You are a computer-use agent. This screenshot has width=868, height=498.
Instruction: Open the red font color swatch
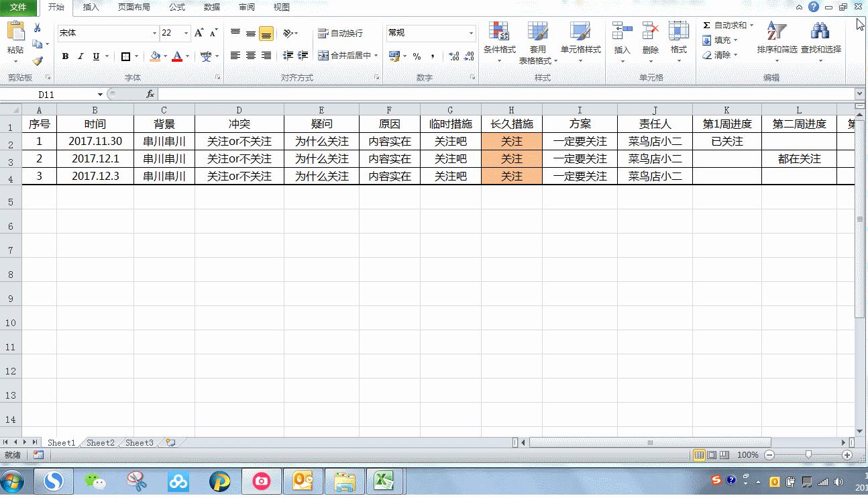[178, 56]
